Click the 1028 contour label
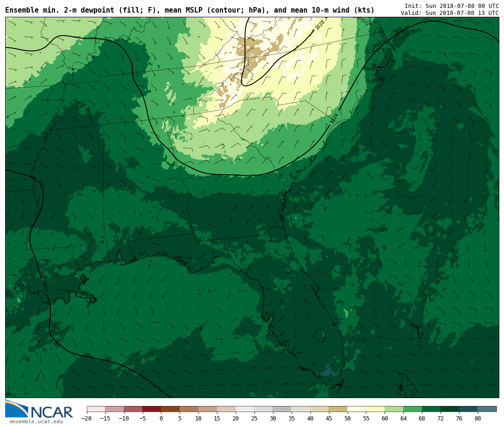This screenshot has width=504, height=427. click(320, 25)
